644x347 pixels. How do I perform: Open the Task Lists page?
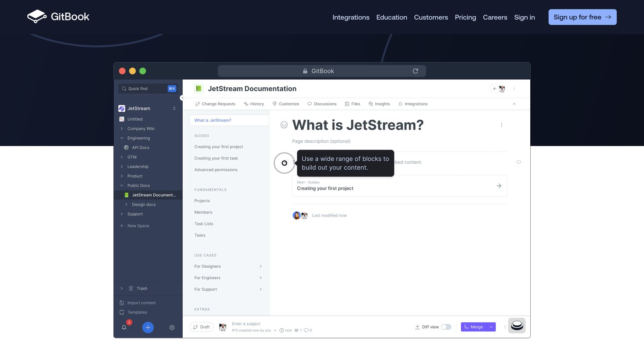(204, 224)
